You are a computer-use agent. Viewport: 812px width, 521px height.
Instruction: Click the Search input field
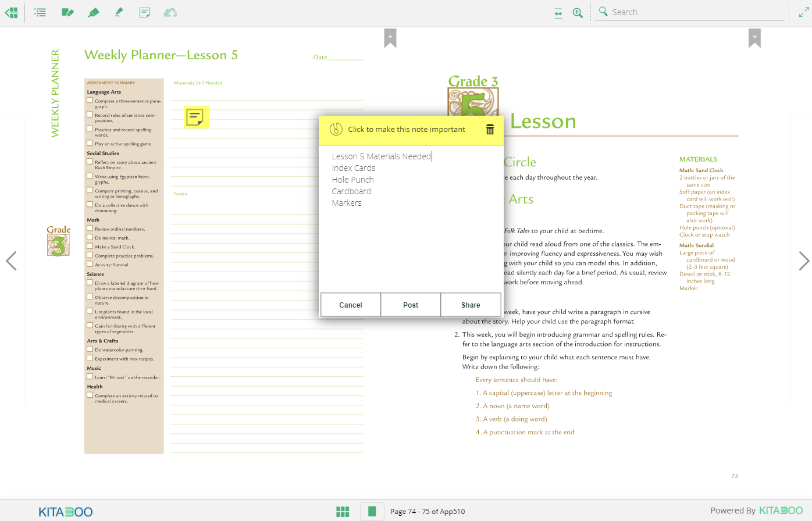tap(698, 12)
